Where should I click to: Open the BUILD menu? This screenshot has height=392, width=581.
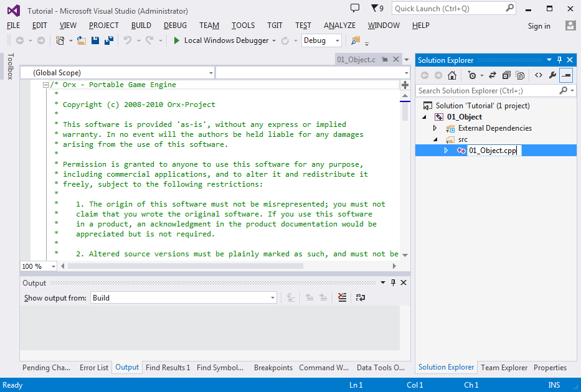pyautogui.click(x=141, y=26)
